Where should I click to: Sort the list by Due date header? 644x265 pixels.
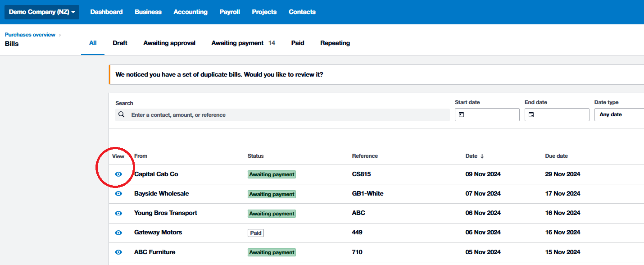556,156
